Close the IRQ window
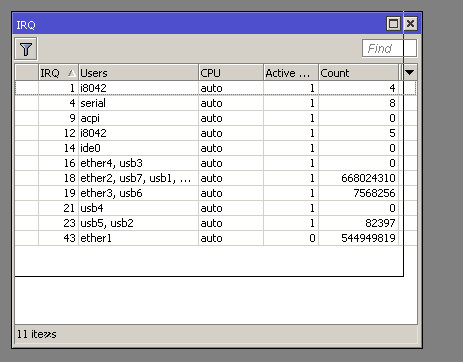The height and width of the screenshot is (362, 463). [x=410, y=24]
